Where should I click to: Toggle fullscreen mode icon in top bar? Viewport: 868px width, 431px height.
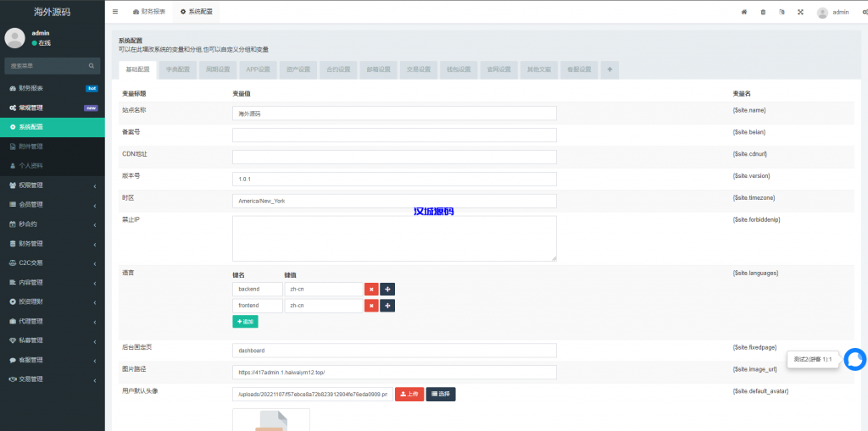coord(799,12)
